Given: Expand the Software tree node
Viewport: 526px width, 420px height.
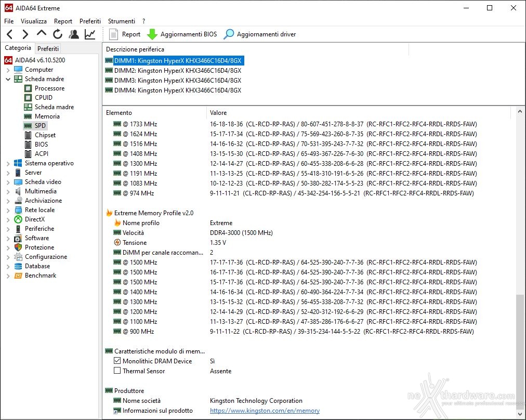Looking at the screenshot, I should 8,238.
